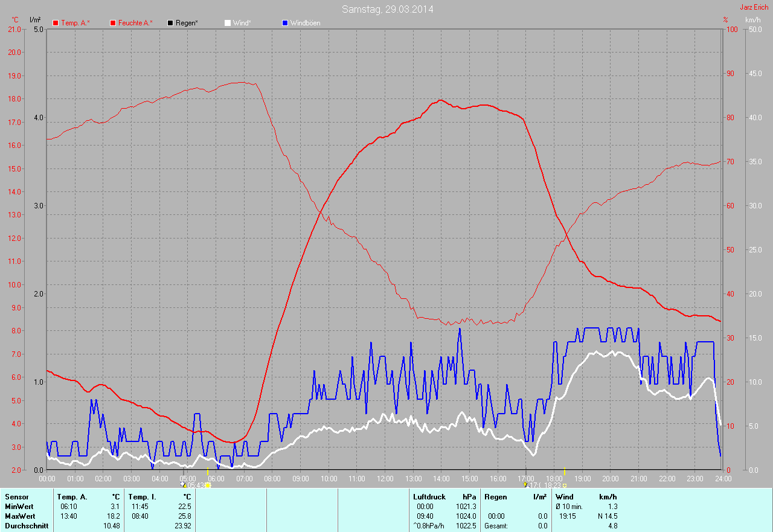This screenshot has height=532, width=773.
Task: Click the indoor average value 23.92
Action: click(x=182, y=526)
